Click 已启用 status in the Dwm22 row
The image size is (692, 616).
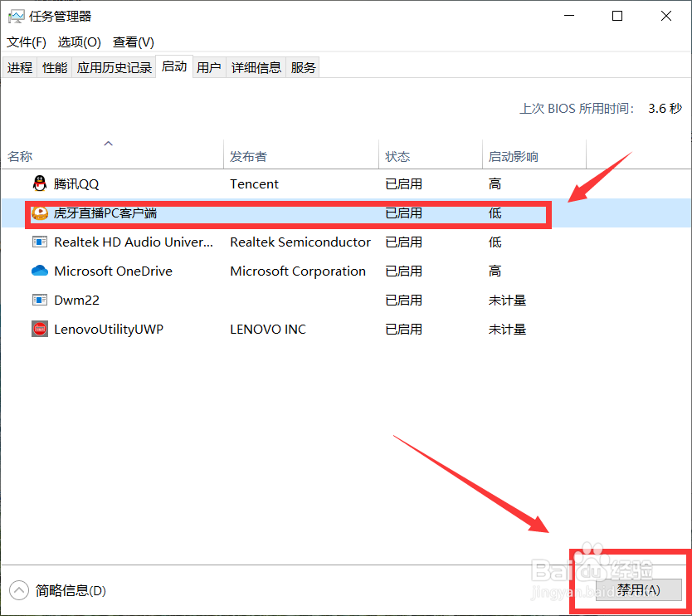[404, 301]
